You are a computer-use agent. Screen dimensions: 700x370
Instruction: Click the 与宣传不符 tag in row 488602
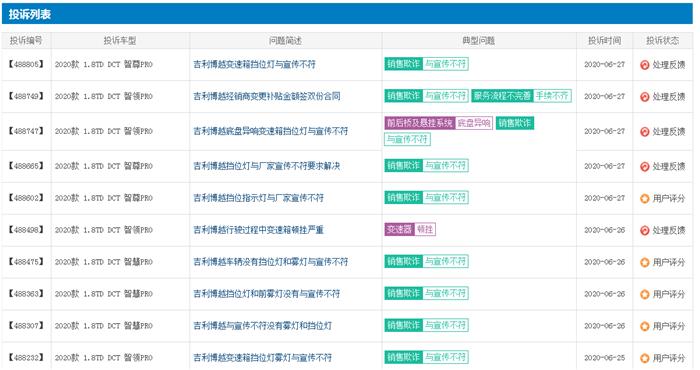coord(445,197)
